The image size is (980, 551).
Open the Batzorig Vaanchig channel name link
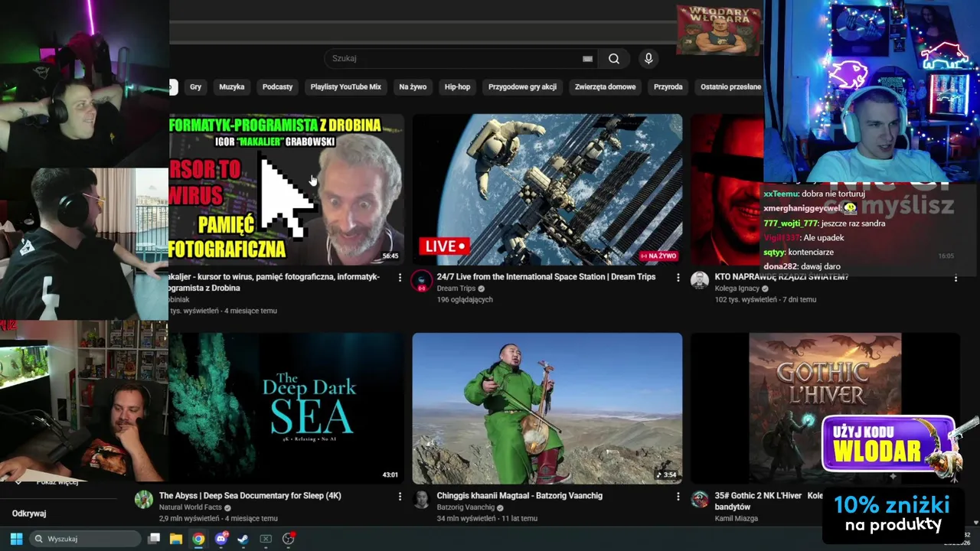coord(465,507)
